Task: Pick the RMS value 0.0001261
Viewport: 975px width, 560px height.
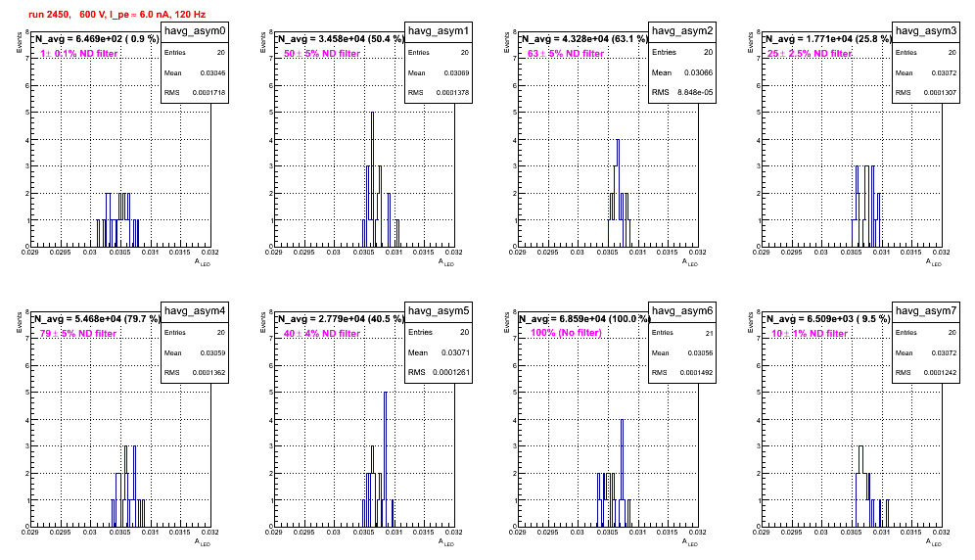Action: coord(450,372)
